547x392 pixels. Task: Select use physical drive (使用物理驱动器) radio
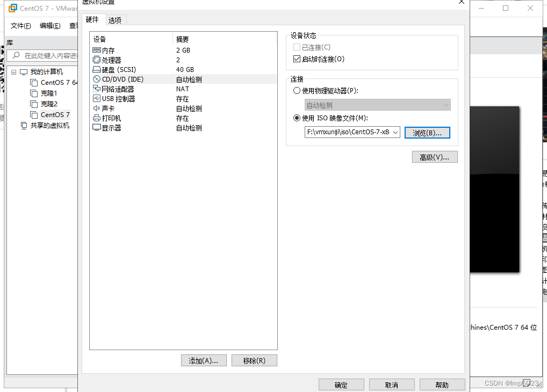click(297, 91)
